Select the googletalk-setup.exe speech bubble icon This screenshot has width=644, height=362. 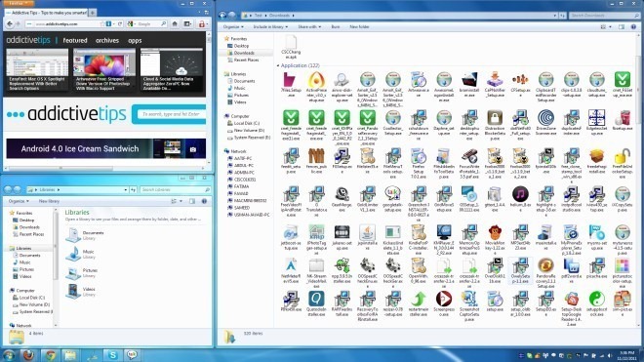[392, 194]
